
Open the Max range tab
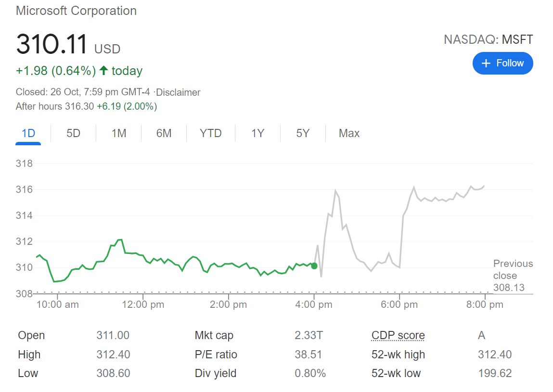349,133
